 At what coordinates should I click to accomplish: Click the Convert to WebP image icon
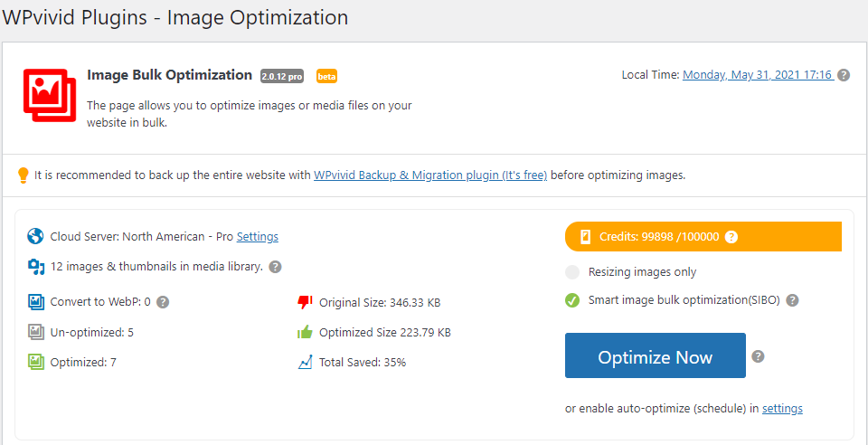[x=35, y=302]
